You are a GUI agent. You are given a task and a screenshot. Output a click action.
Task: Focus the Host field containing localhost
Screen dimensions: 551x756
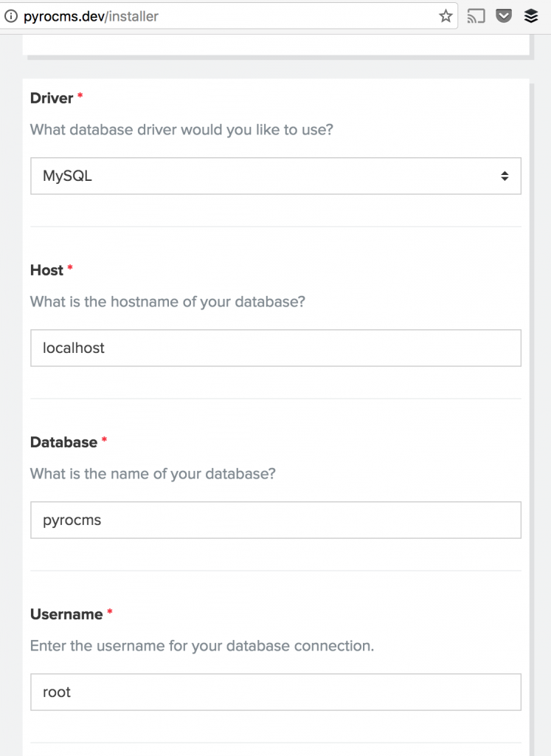pos(275,348)
